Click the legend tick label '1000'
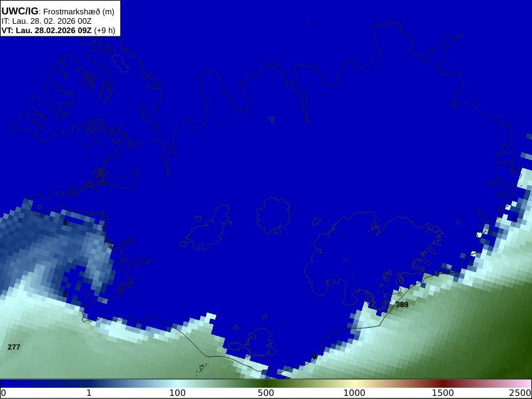Screen dimensions: 532x399 coord(354,393)
